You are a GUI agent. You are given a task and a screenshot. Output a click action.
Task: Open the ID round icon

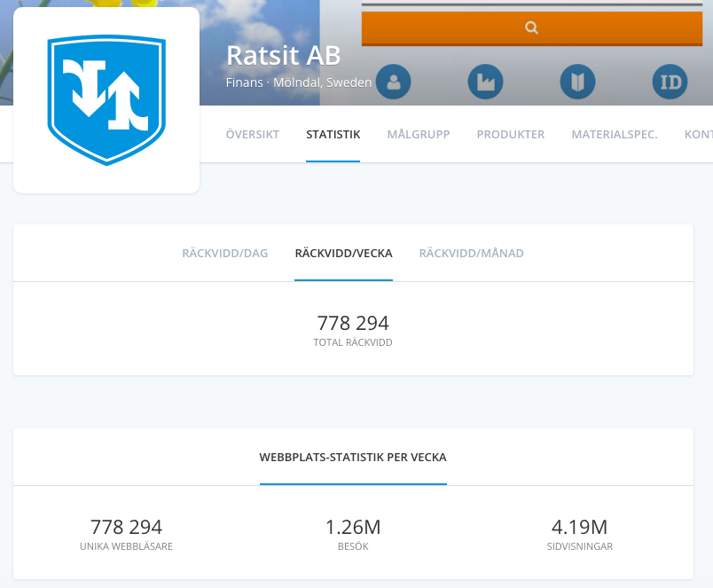click(x=670, y=82)
